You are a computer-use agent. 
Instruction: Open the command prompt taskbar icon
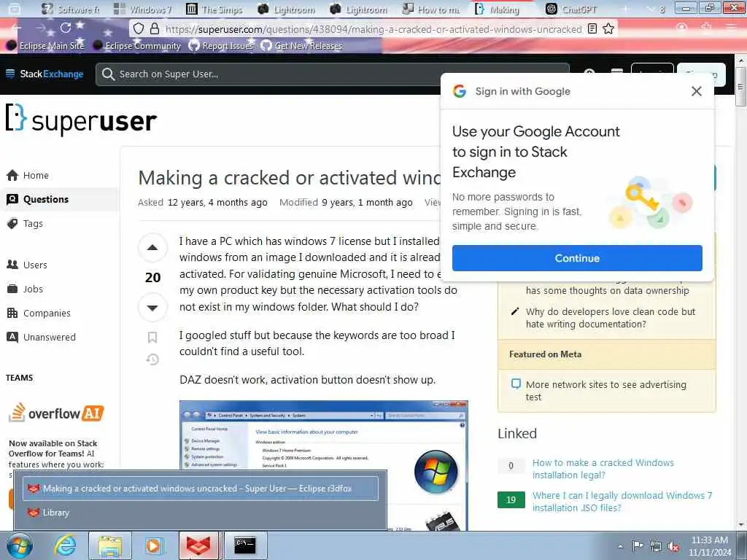click(245, 545)
